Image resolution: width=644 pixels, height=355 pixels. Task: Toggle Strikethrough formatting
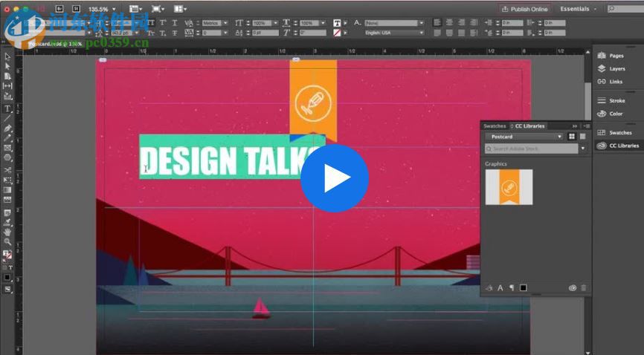(175, 33)
